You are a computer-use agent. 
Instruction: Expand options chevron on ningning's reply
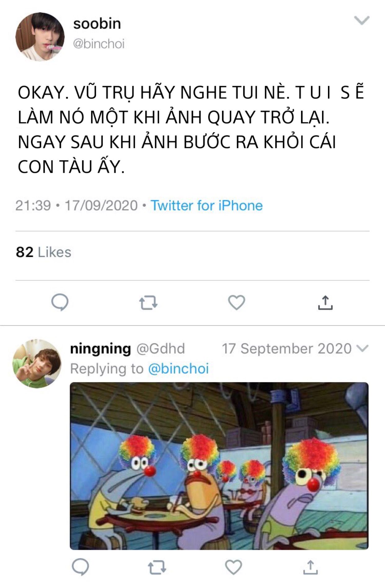(x=362, y=349)
